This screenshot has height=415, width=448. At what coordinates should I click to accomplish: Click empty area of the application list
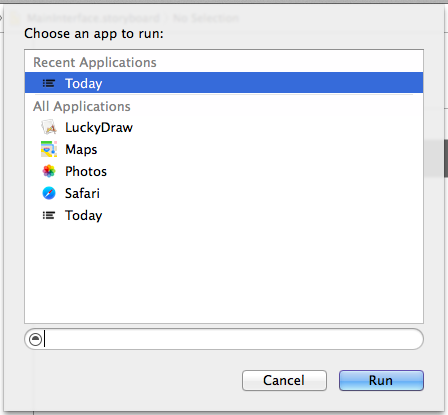point(224,273)
